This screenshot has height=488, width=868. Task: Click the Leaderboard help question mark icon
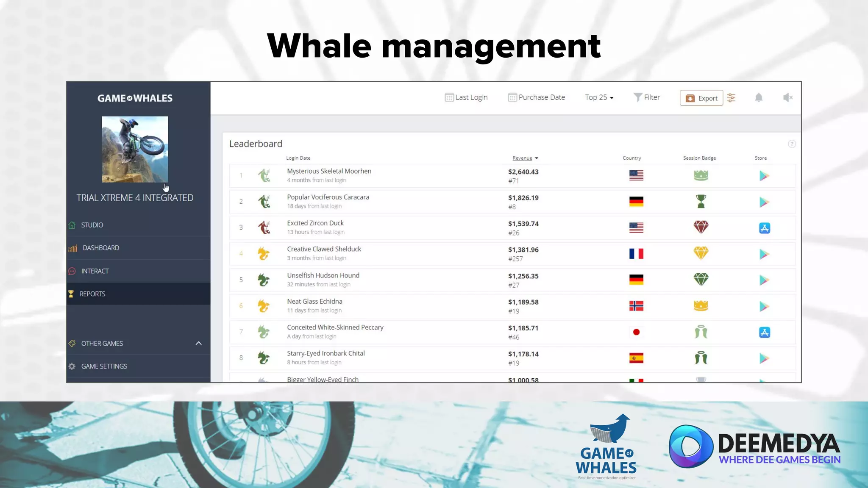(791, 144)
